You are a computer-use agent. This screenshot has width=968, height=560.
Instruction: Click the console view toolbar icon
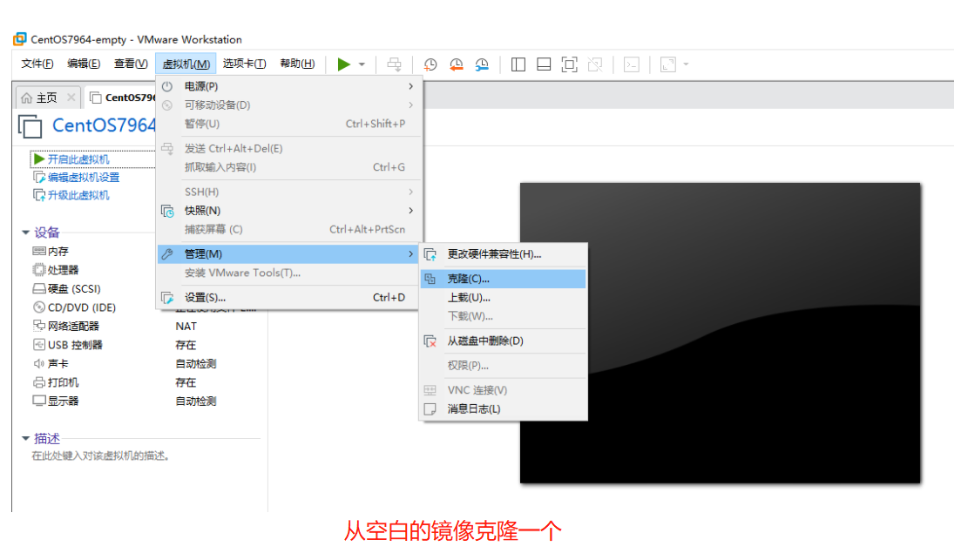pos(632,64)
